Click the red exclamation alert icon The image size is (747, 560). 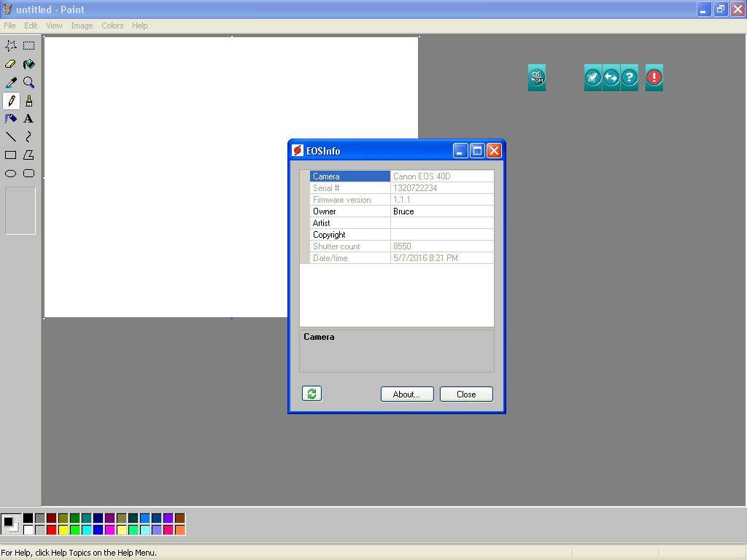pos(654,77)
